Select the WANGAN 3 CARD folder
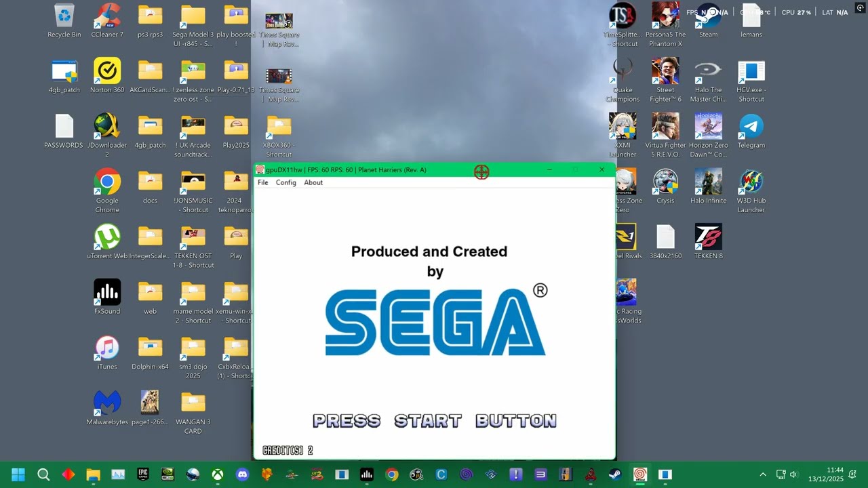This screenshot has width=868, height=488. pyautogui.click(x=193, y=412)
